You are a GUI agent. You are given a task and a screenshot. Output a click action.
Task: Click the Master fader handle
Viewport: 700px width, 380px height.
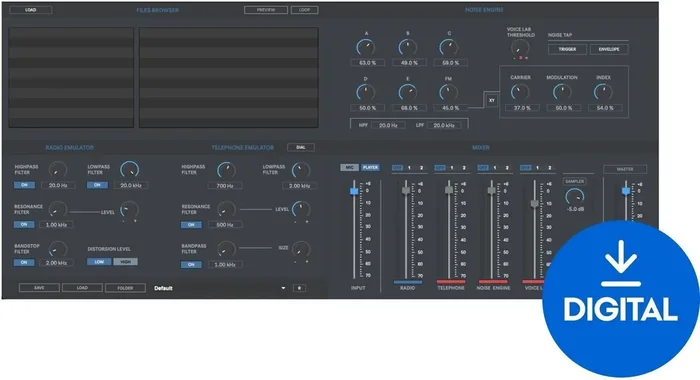point(626,191)
